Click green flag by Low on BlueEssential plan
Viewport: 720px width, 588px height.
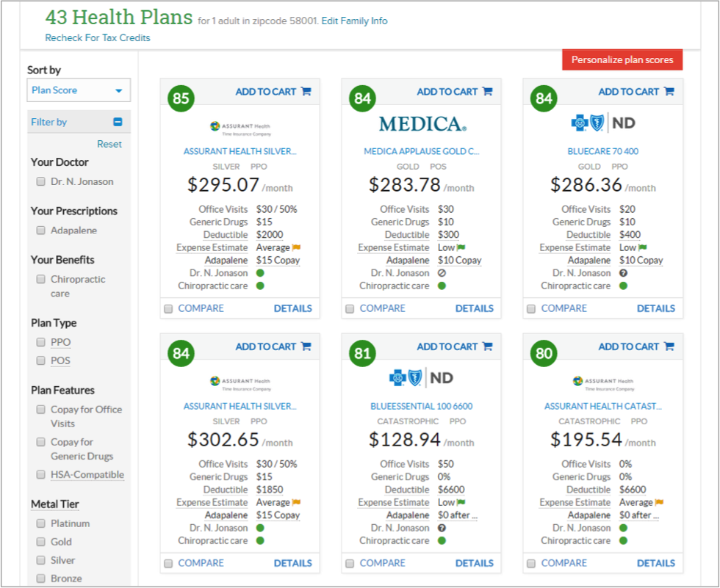coord(461,503)
